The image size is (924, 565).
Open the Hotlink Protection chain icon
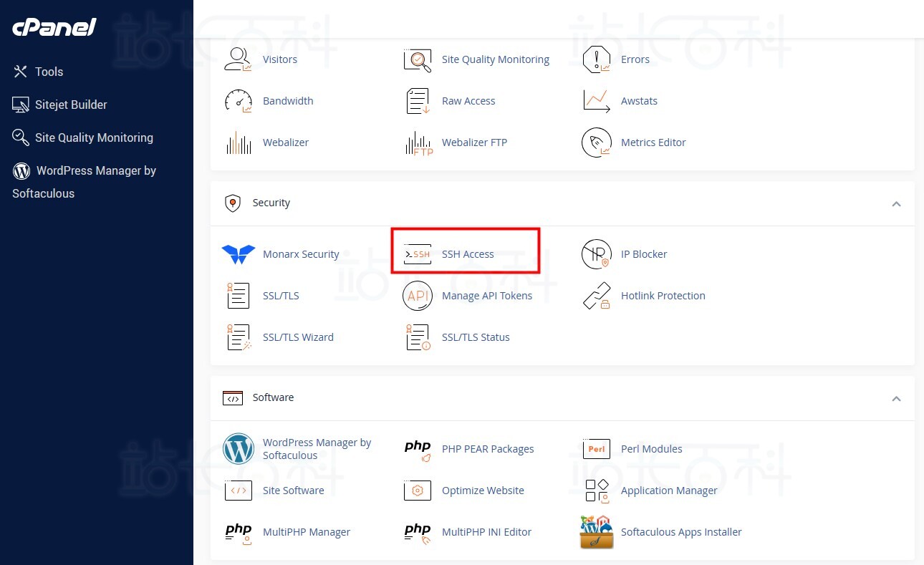(597, 296)
